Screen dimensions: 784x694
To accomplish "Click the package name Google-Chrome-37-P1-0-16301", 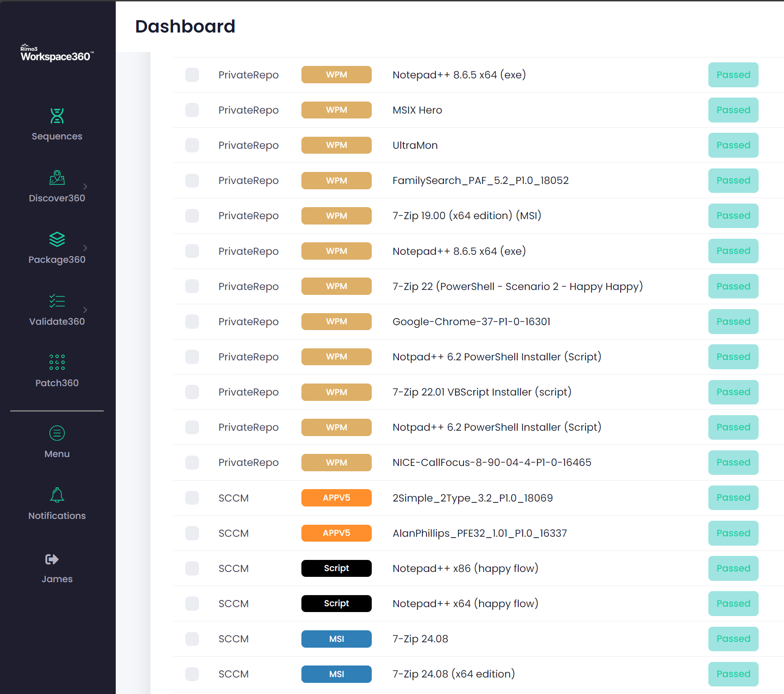I will (471, 322).
